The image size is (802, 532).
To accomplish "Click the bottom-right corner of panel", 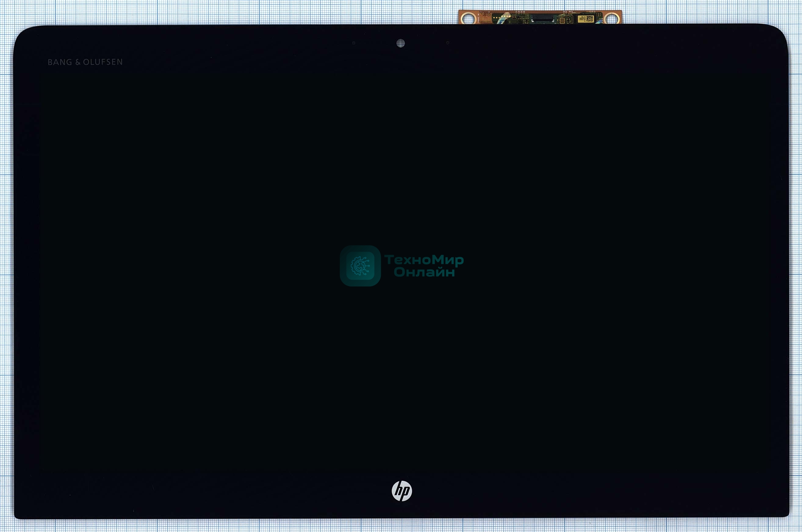I will coord(786,514).
